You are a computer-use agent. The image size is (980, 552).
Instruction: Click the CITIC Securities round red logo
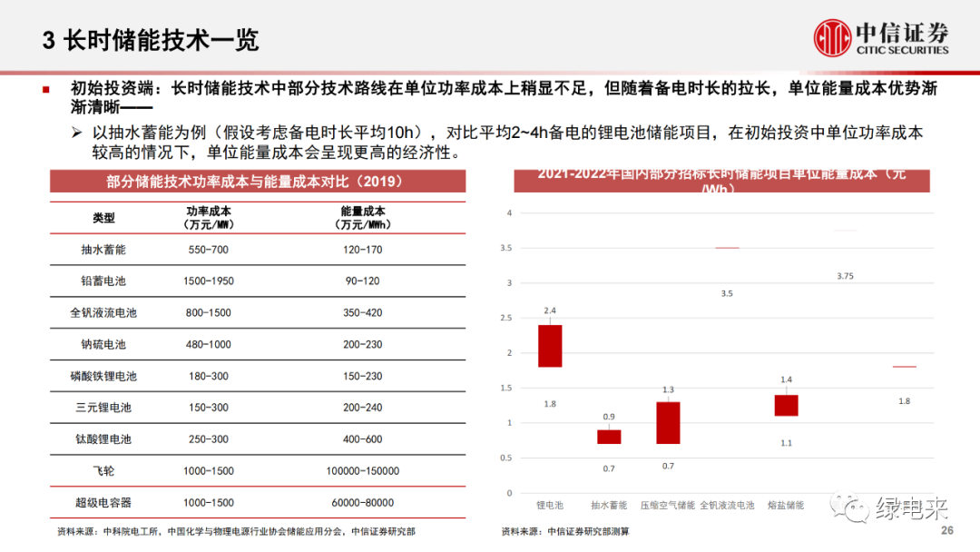pyautogui.click(x=832, y=37)
